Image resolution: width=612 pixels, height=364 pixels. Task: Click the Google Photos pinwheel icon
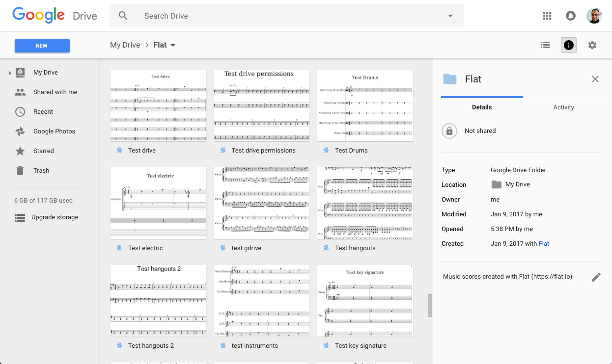pos(20,131)
